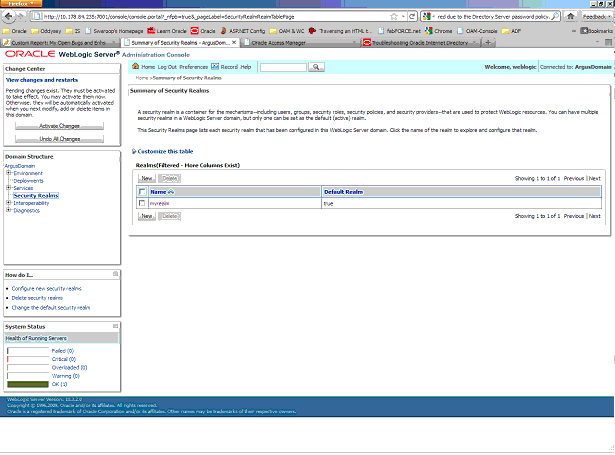Click the console Home house icon
The width and height of the screenshot is (615, 455).
point(135,66)
